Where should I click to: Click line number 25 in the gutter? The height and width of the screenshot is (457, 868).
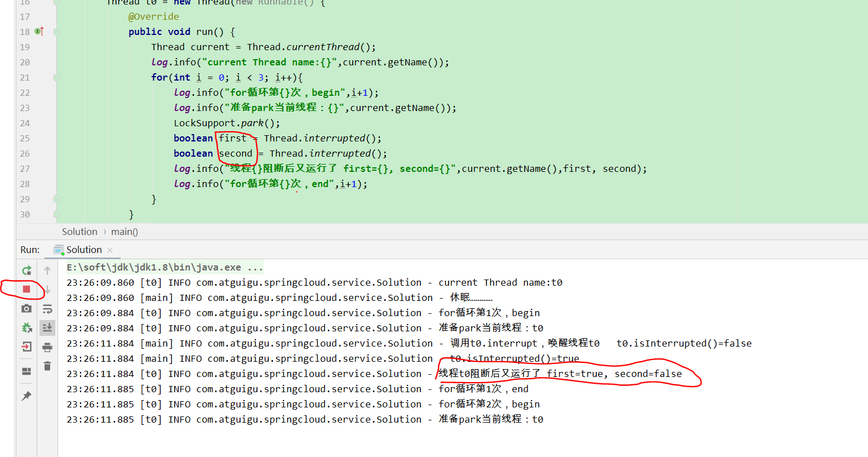(x=24, y=138)
